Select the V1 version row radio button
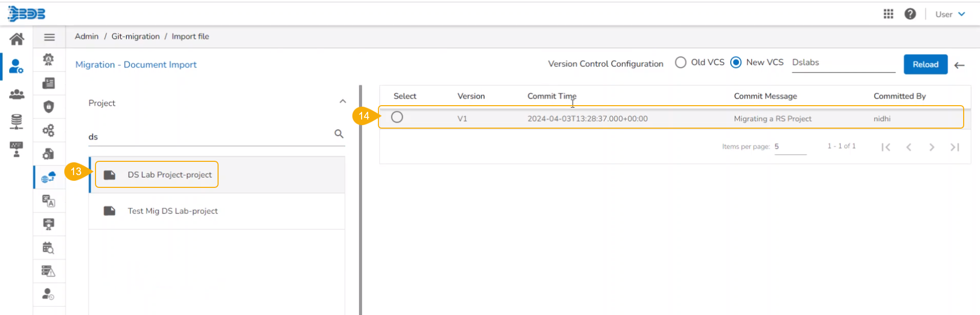This screenshot has width=980, height=315. point(397,117)
